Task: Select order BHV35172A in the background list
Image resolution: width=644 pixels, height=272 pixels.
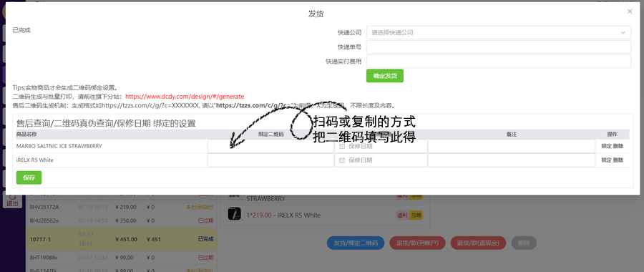Action: [x=121, y=207]
